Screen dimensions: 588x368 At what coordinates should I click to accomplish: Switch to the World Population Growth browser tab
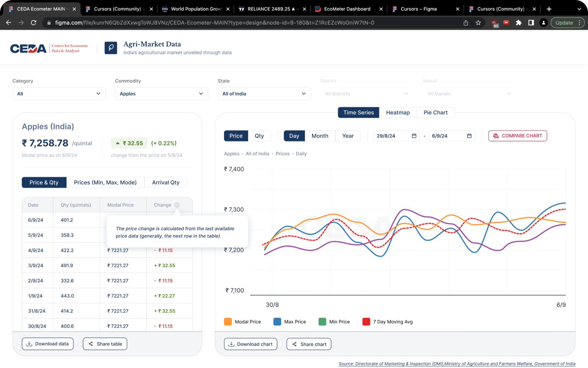pos(196,9)
